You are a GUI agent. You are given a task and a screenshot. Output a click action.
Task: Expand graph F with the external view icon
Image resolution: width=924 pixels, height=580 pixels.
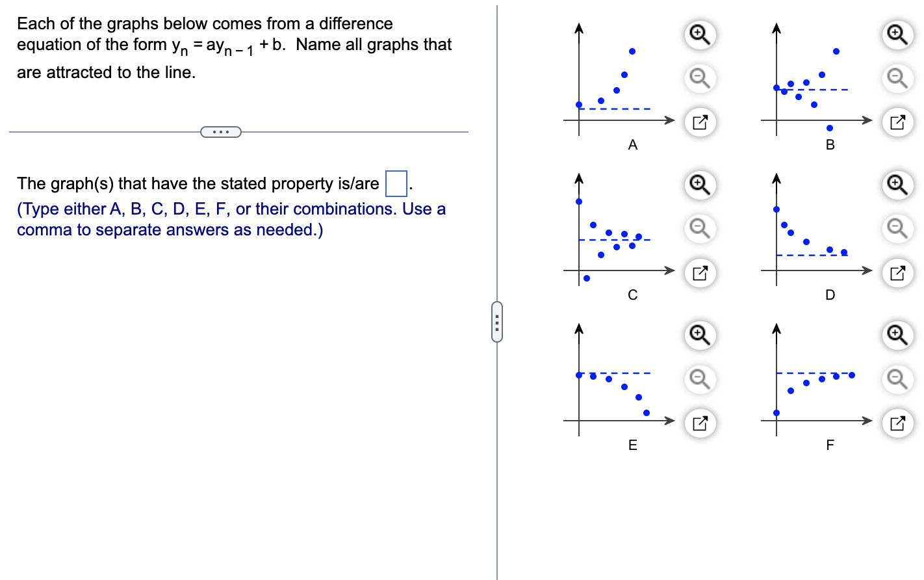897,423
